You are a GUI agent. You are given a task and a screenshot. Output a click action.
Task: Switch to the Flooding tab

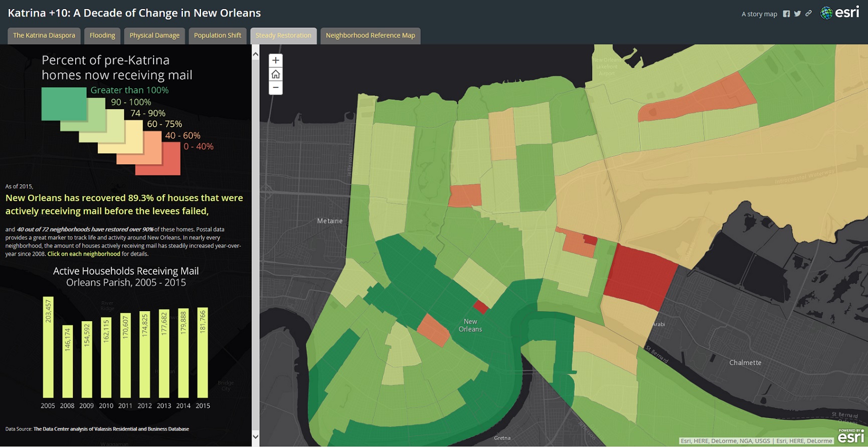102,36
